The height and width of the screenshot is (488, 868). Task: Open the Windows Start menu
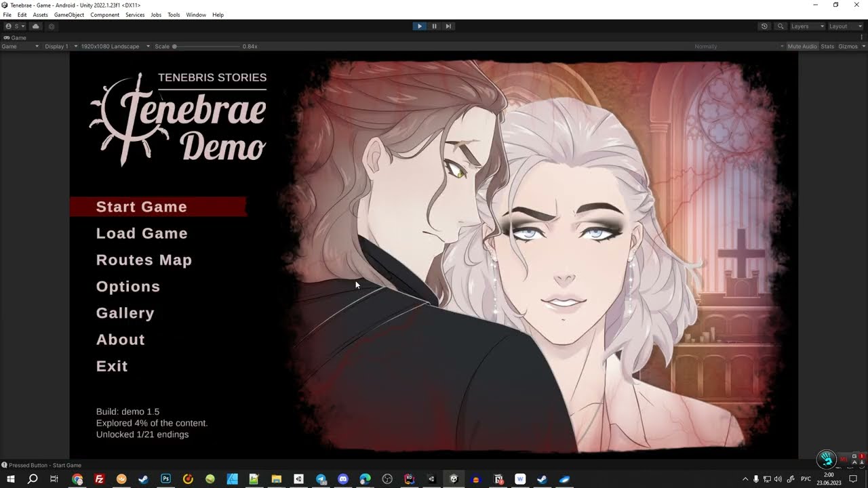(11, 479)
